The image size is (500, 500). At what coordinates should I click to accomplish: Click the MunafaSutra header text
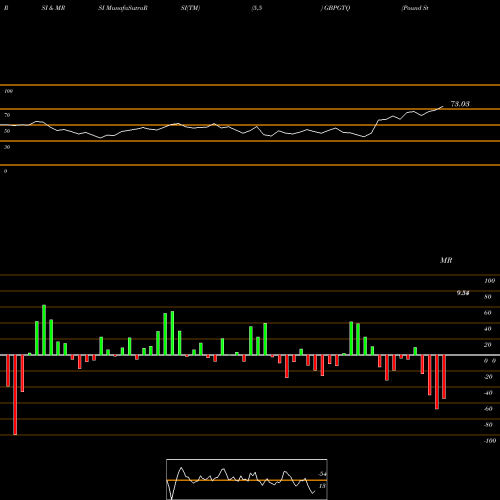(123, 8)
